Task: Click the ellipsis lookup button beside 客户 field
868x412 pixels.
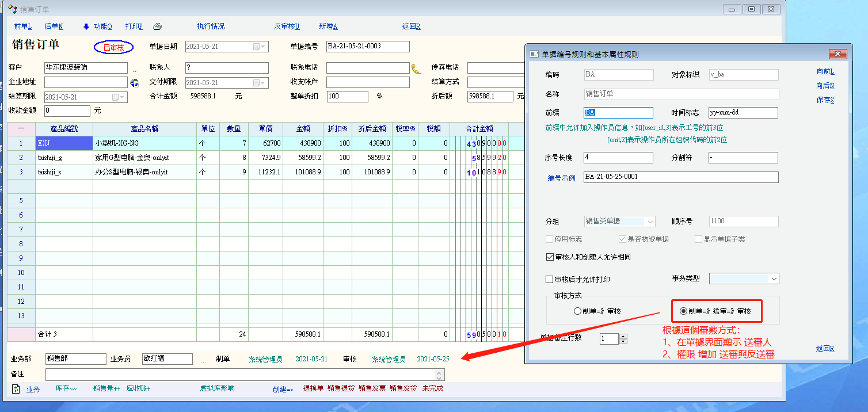Action: 135,69
